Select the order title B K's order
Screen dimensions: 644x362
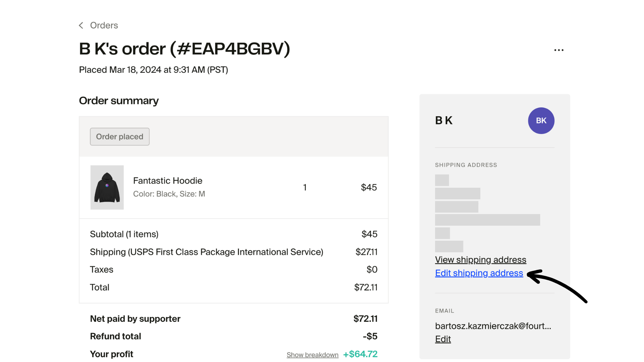[x=184, y=49]
